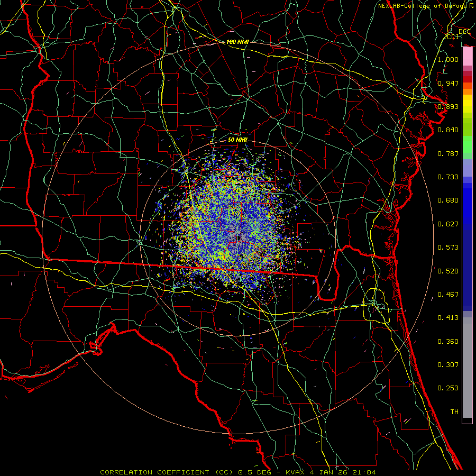Click the 0.787 scale value

coord(448,153)
